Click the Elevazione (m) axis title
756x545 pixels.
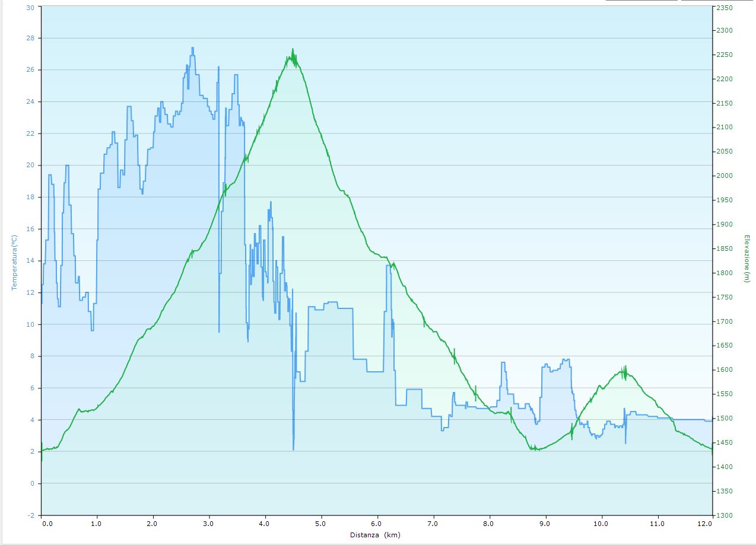click(x=747, y=259)
